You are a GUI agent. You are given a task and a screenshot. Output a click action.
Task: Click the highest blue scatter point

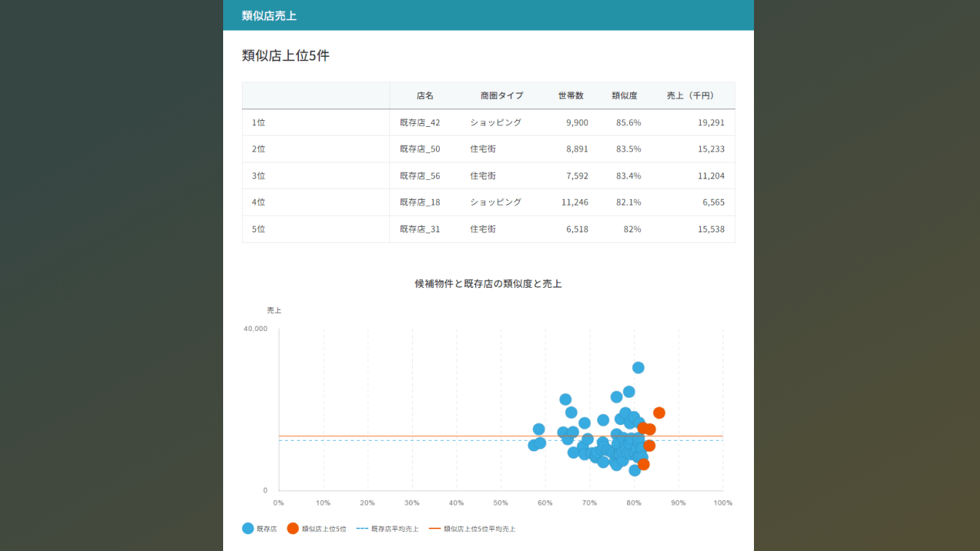coord(638,367)
